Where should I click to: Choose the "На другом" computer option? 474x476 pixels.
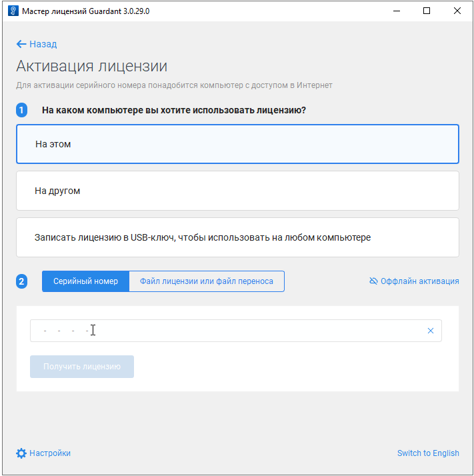click(237, 191)
